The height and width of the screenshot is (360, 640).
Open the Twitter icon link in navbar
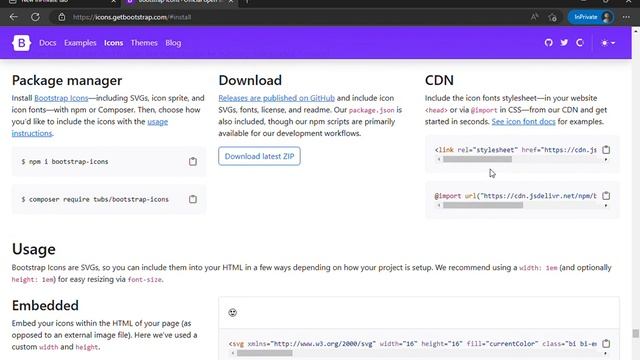(564, 42)
